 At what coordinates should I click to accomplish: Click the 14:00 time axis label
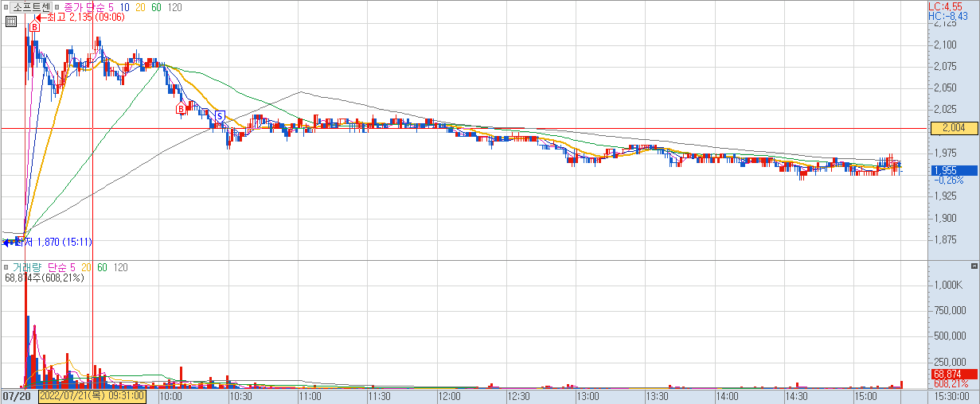click(x=727, y=395)
